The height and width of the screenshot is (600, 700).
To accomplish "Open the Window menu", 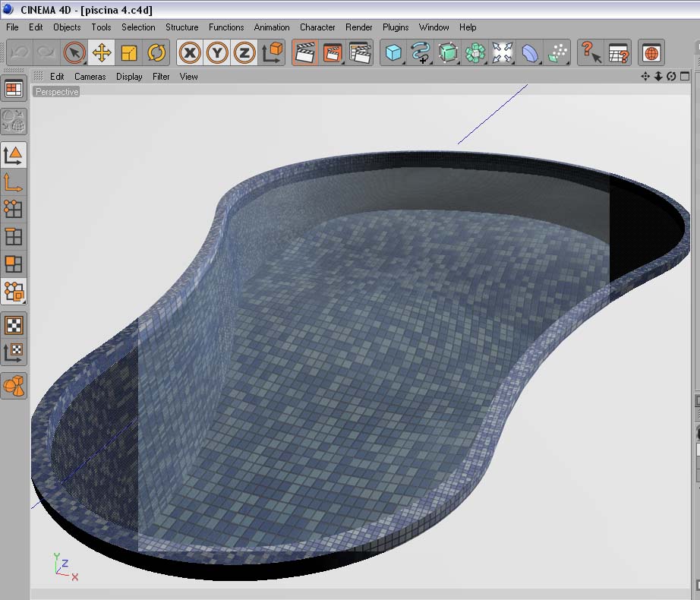I will point(434,27).
